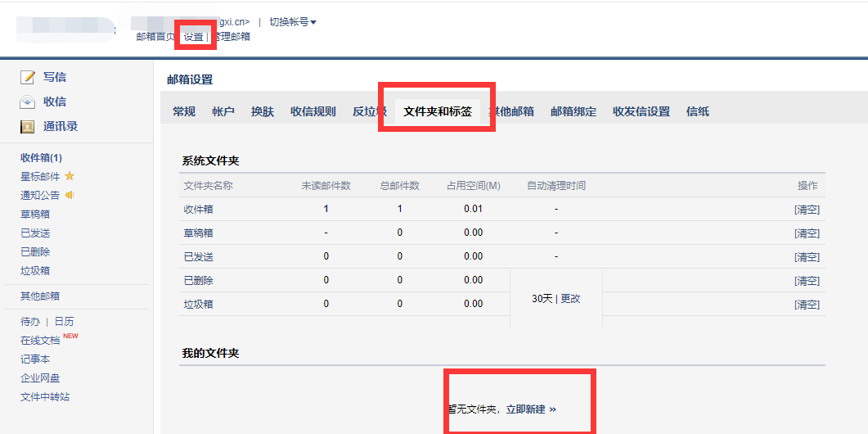Screen dimensions: 868x434
Task: Open 收件箱(1) in the sidebar
Action: (41, 157)
